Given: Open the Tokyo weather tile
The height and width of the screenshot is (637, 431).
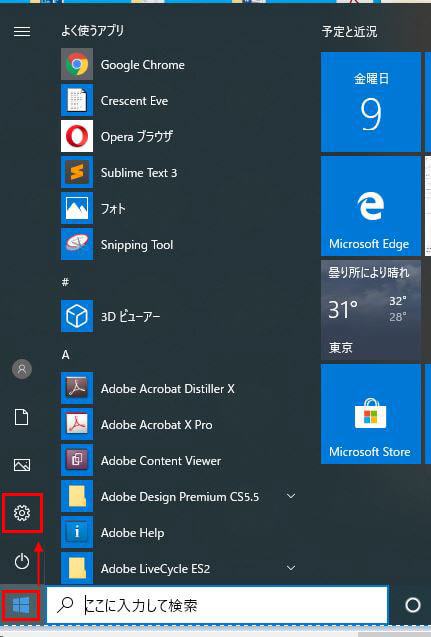Looking at the screenshot, I should [371, 310].
